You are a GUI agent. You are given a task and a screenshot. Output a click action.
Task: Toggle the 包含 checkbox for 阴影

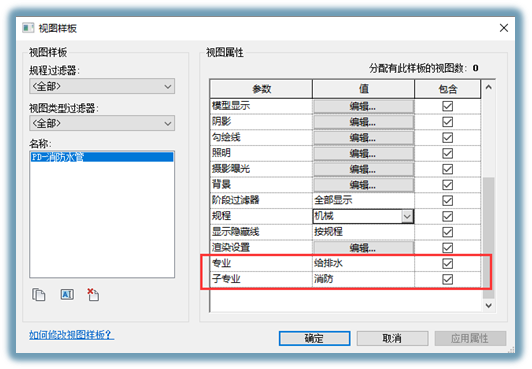tap(448, 122)
